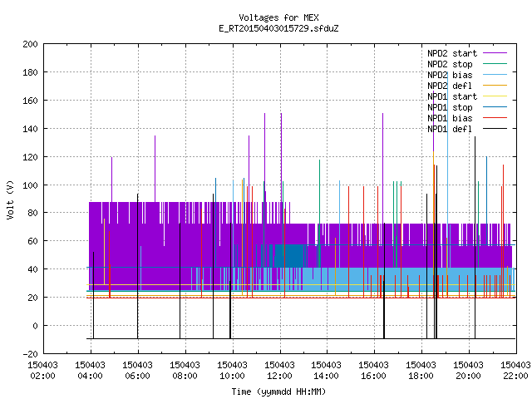Click the x-axis tick label 16:00
Viewport: 532px width, 399px height.
coord(373,376)
